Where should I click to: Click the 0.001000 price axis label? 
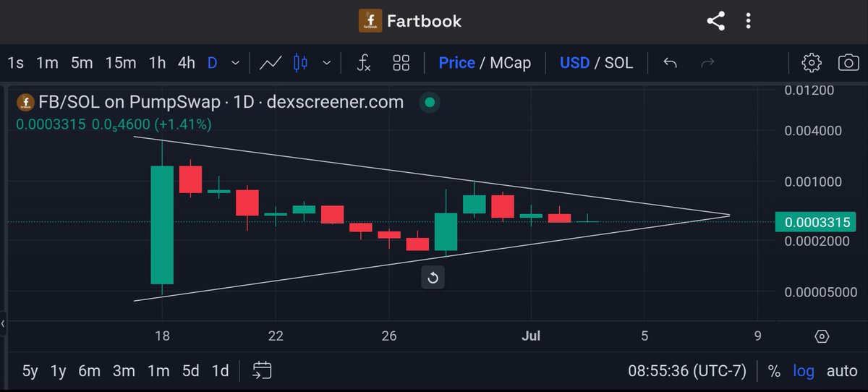pyautogui.click(x=814, y=182)
